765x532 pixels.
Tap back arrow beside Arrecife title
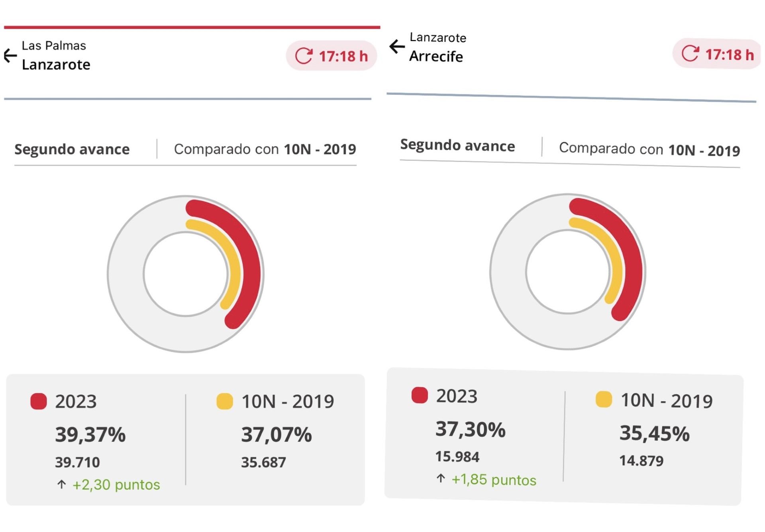point(397,46)
